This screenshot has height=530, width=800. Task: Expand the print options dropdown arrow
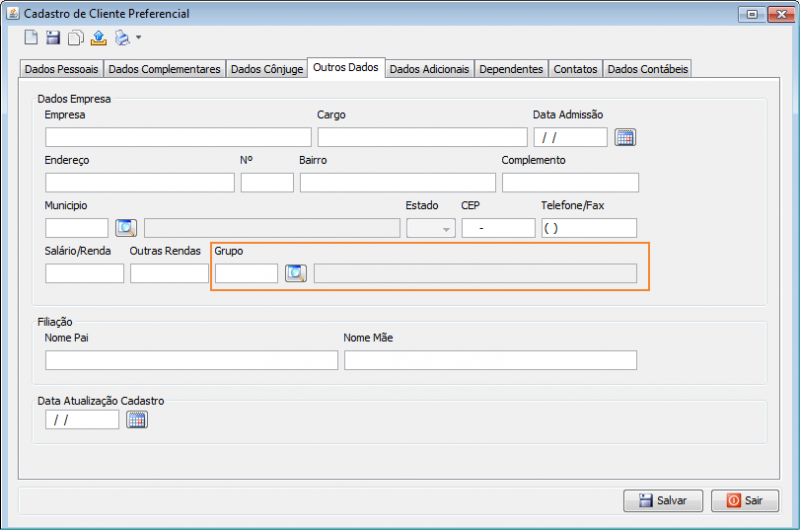(x=138, y=37)
